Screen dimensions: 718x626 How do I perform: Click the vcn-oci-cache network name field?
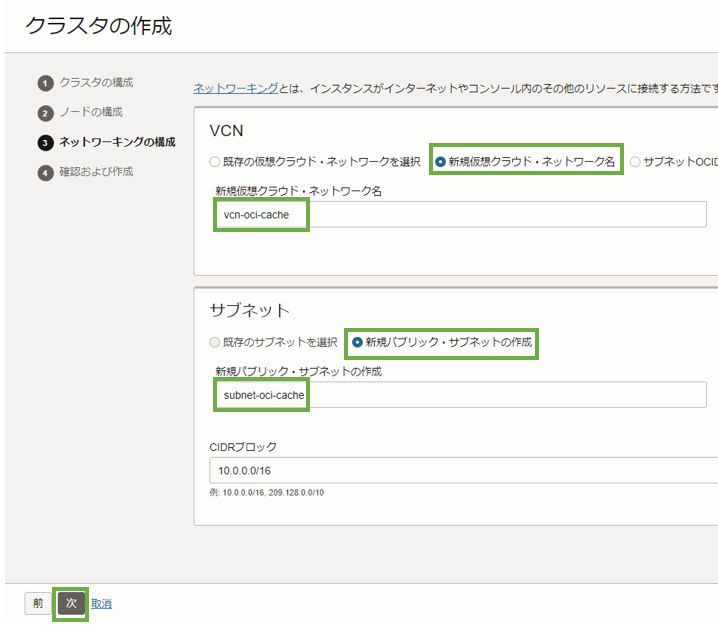tap(460, 215)
